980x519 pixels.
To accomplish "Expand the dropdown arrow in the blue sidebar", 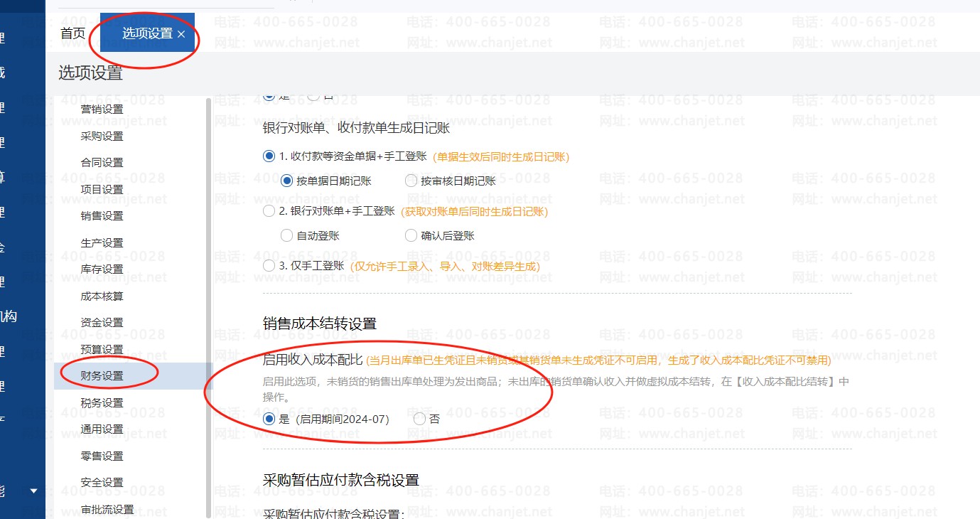I will click(33, 491).
